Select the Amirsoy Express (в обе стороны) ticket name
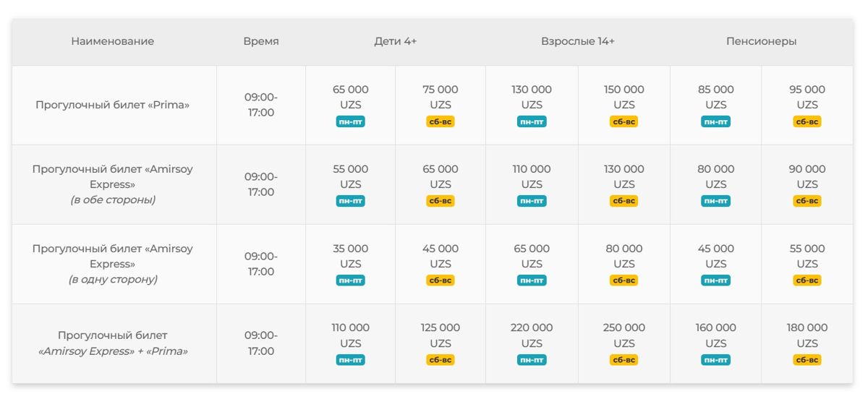The width and height of the screenshot is (868, 399). tap(113, 184)
